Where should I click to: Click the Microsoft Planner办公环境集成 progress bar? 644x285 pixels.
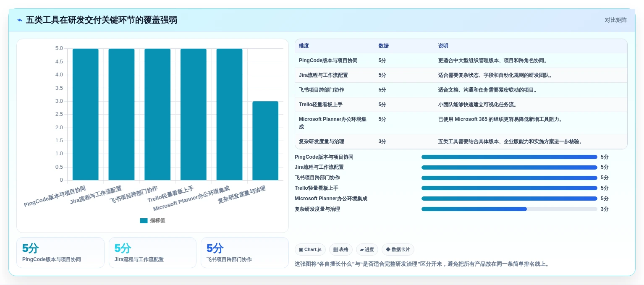(509, 199)
